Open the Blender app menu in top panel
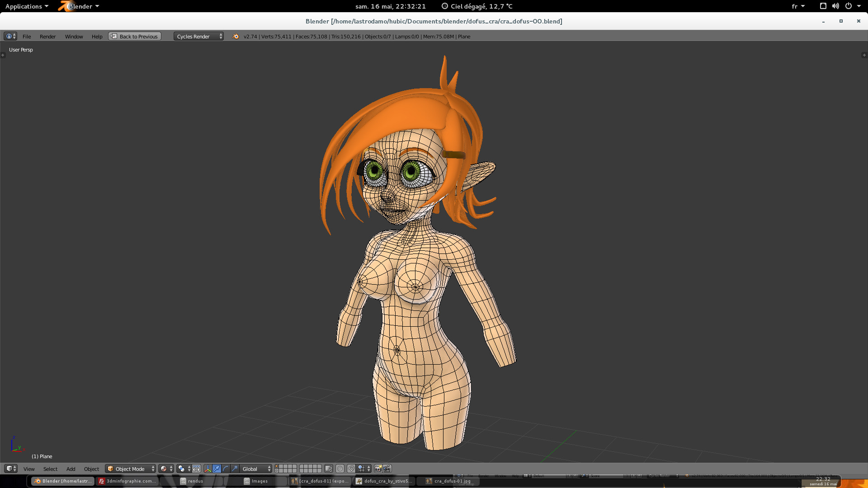The width and height of the screenshot is (868, 488). (80, 6)
